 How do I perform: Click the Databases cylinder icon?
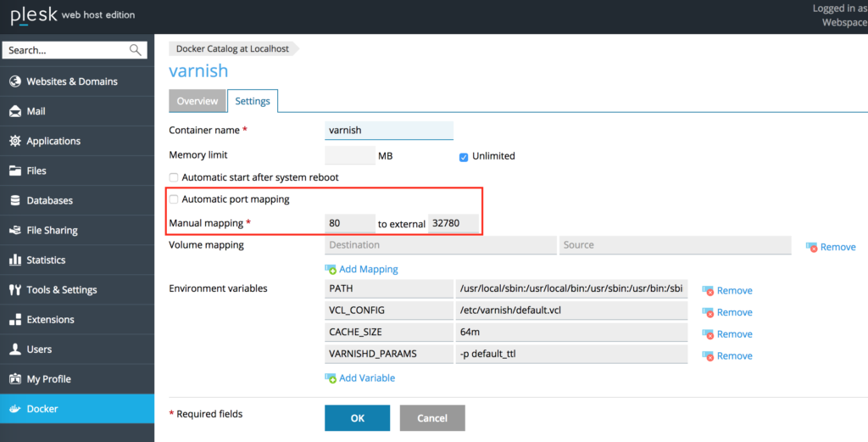click(15, 200)
